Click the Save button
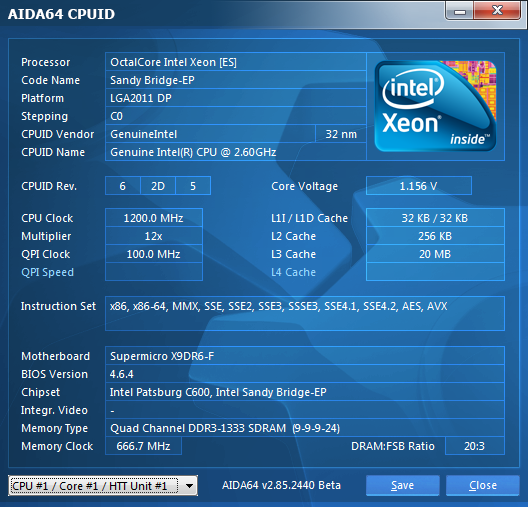 402,485
